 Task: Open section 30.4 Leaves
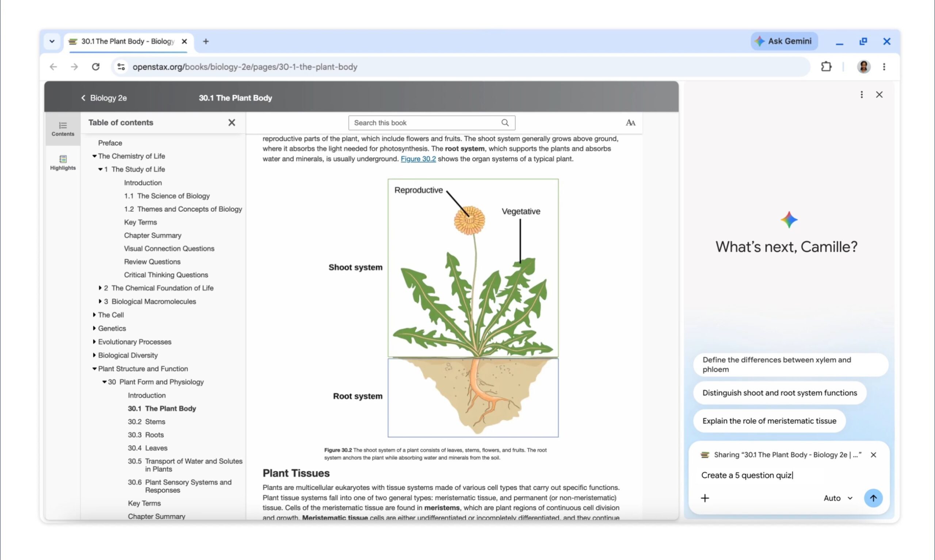click(148, 448)
